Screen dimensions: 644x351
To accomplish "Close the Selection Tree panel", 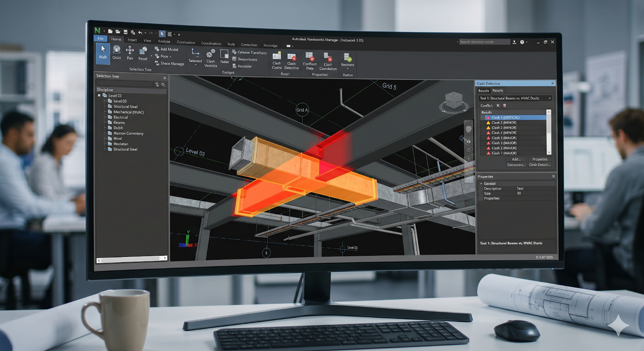I will 165,78.
